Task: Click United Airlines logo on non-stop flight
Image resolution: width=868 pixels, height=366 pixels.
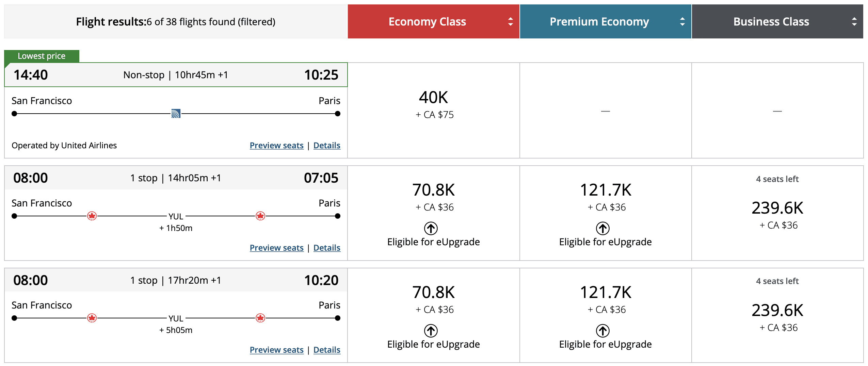Action: pyautogui.click(x=176, y=114)
